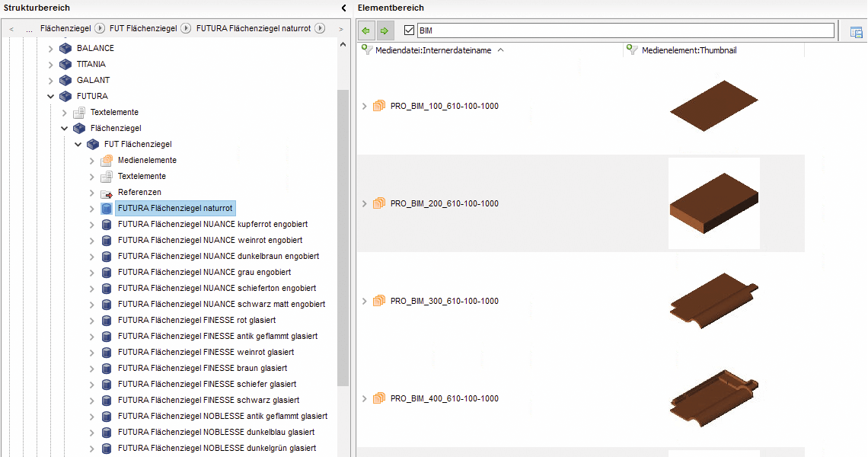Select the Textelemente item directly under FUTURA

tap(114, 113)
